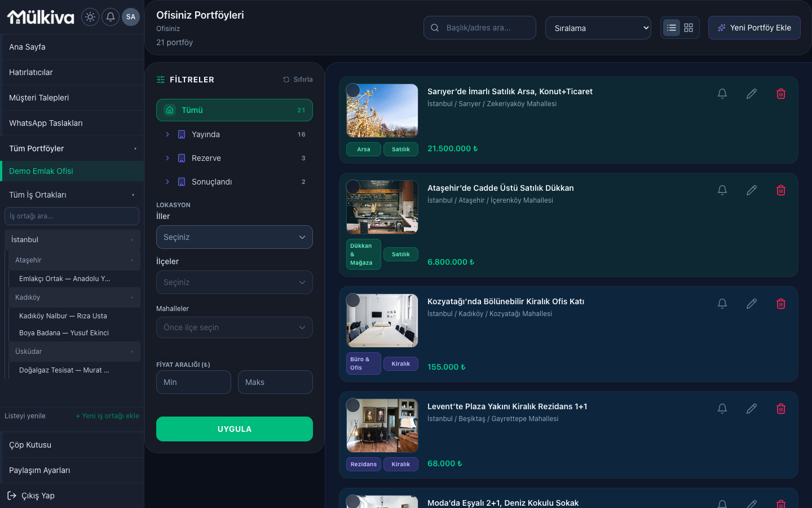This screenshot has width=812, height=508.
Task: Delete the Levent rezidans listing
Action: [781, 409]
